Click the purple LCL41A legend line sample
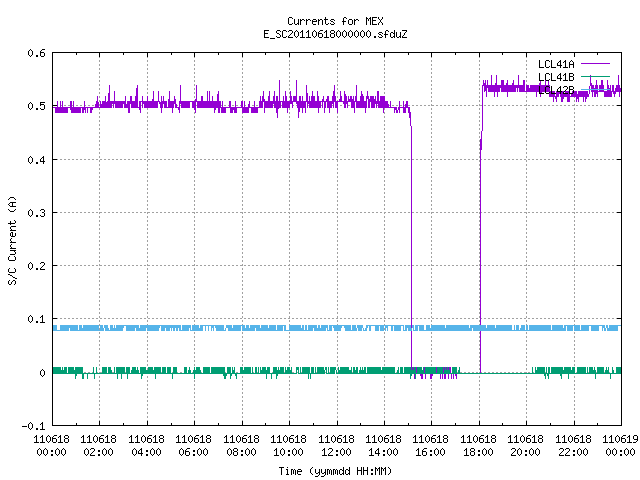Viewport: 640px width, 480px height. 595,64
